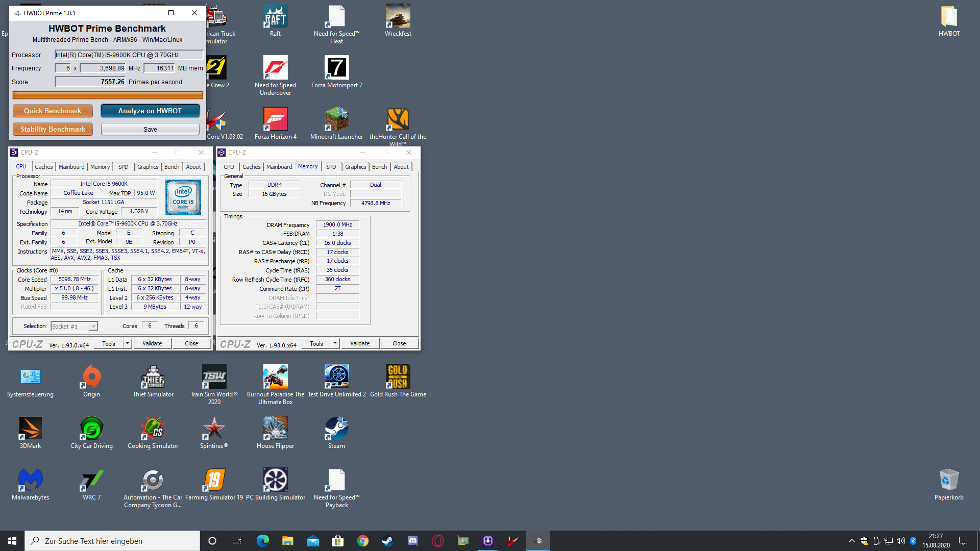The image size is (980, 551).
Task: Click the Processor name field in HWBOT Prime
Action: coord(129,55)
